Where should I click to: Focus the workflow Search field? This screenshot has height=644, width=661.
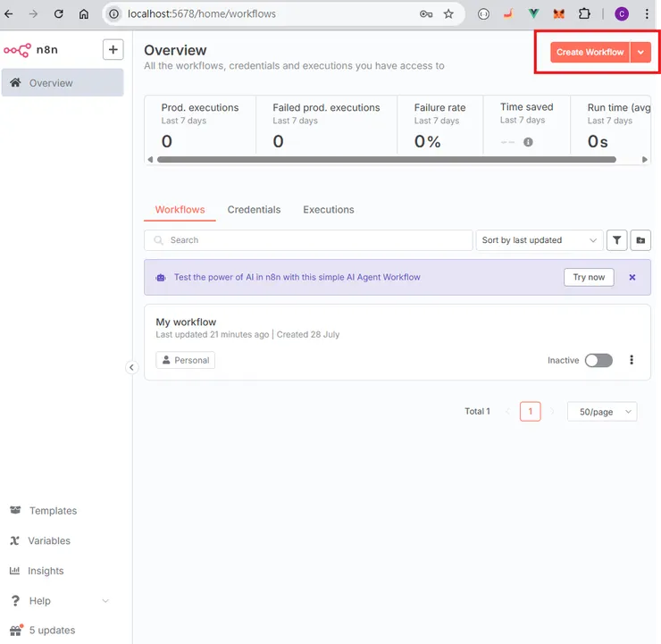tap(308, 240)
